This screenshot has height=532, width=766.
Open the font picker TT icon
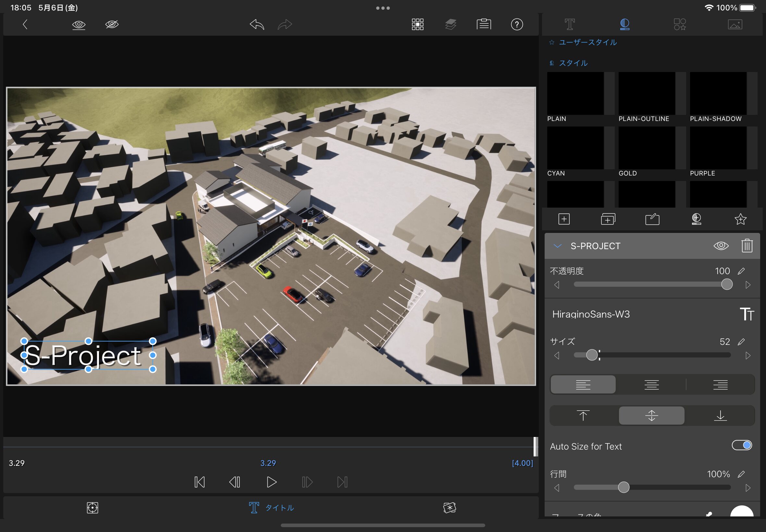(746, 314)
